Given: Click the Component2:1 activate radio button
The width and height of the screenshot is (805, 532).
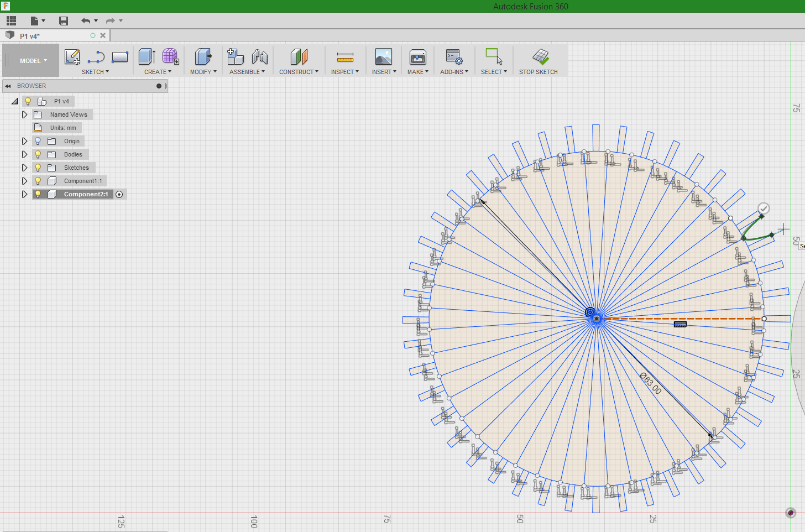Looking at the screenshot, I should (x=119, y=194).
